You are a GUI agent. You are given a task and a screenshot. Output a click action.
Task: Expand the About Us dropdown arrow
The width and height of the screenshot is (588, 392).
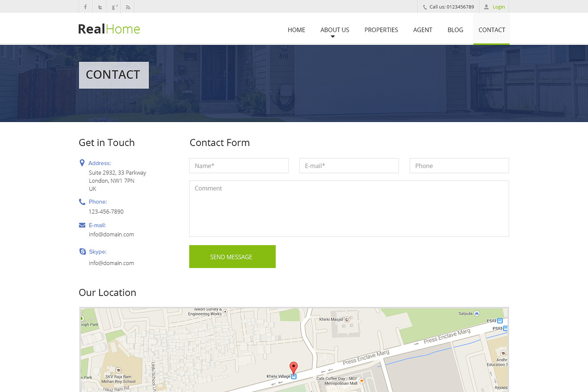click(x=333, y=36)
